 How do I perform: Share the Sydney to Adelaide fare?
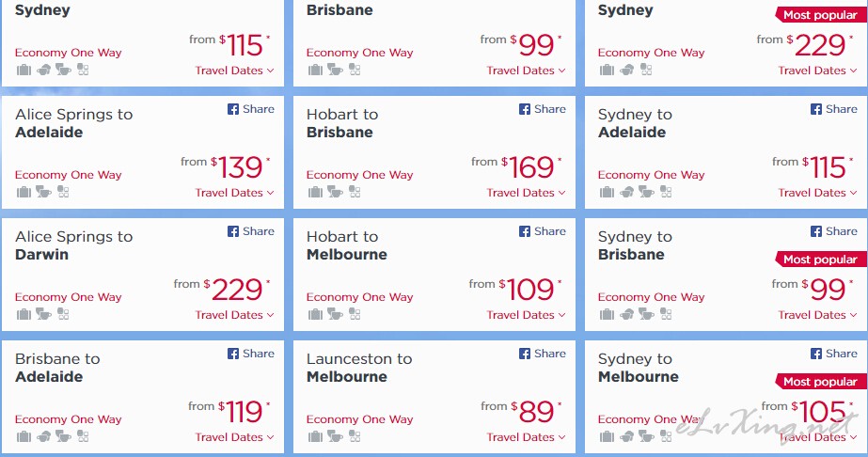834,109
